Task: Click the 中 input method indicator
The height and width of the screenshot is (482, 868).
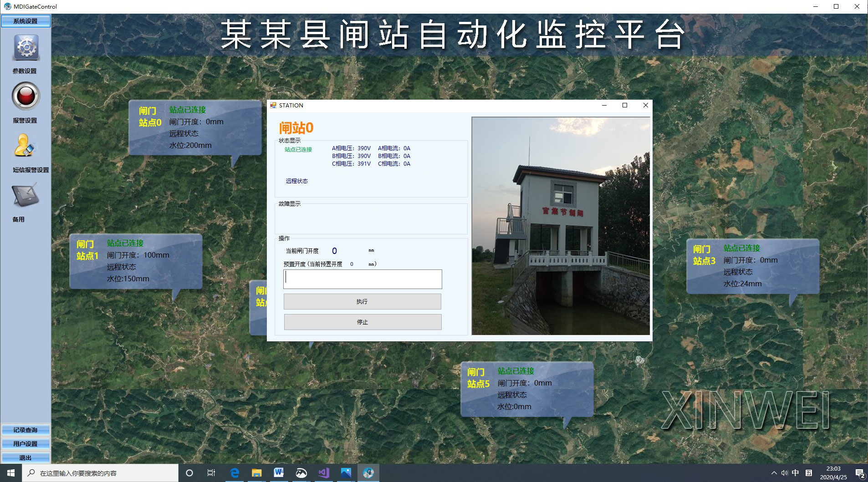Action: pyautogui.click(x=796, y=473)
